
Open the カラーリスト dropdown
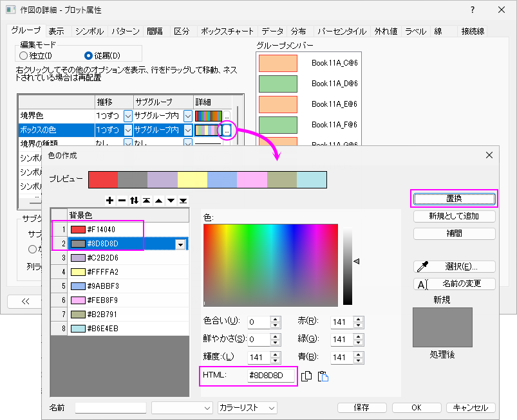click(x=247, y=408)
